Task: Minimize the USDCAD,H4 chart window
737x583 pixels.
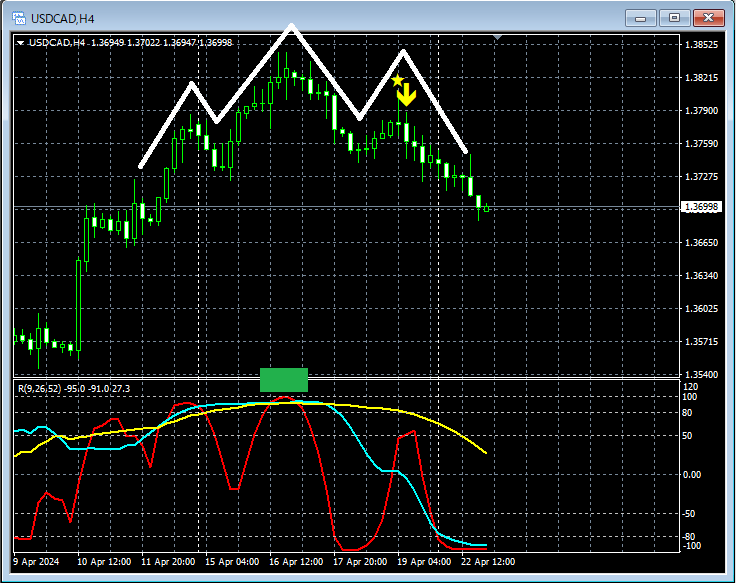Action: (640, 18)
